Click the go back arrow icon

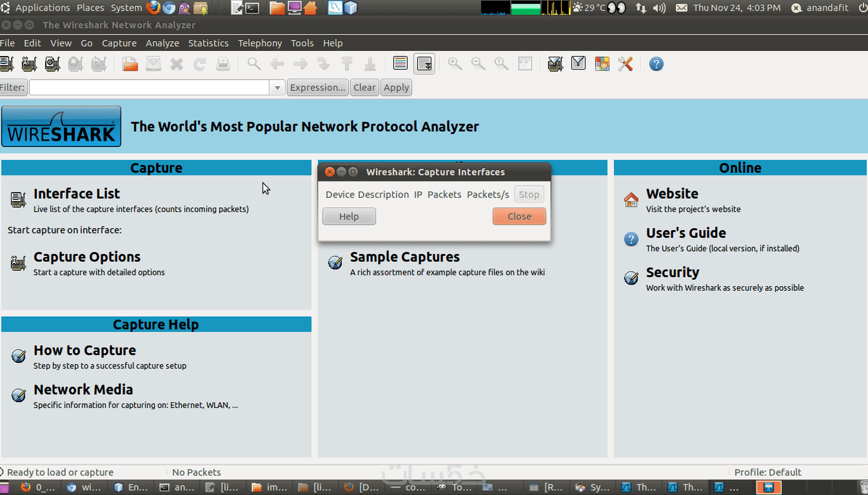point(277,64)
